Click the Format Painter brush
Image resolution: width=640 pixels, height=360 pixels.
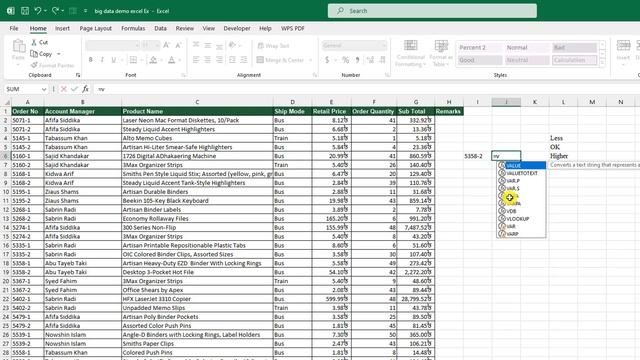point(52,65)
